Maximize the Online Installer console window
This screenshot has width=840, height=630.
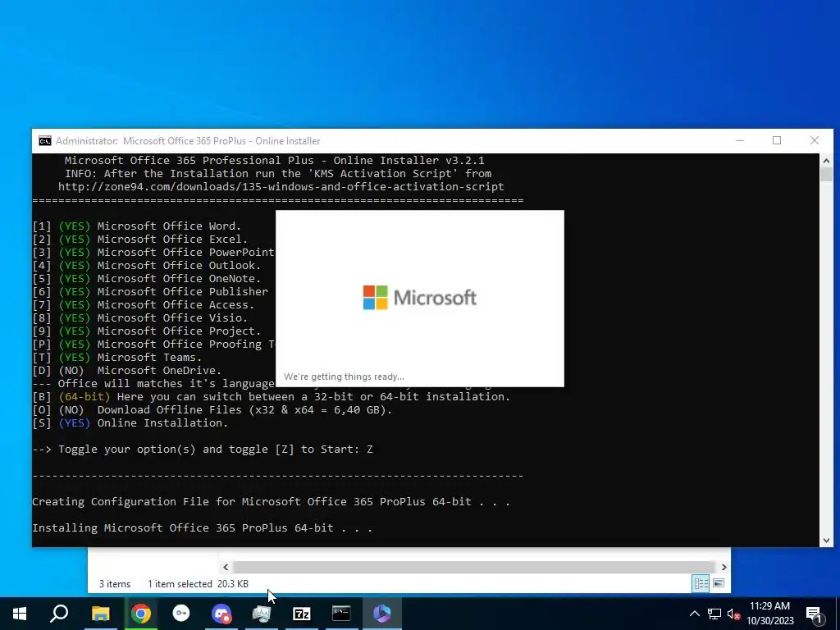tap(777, 140)
